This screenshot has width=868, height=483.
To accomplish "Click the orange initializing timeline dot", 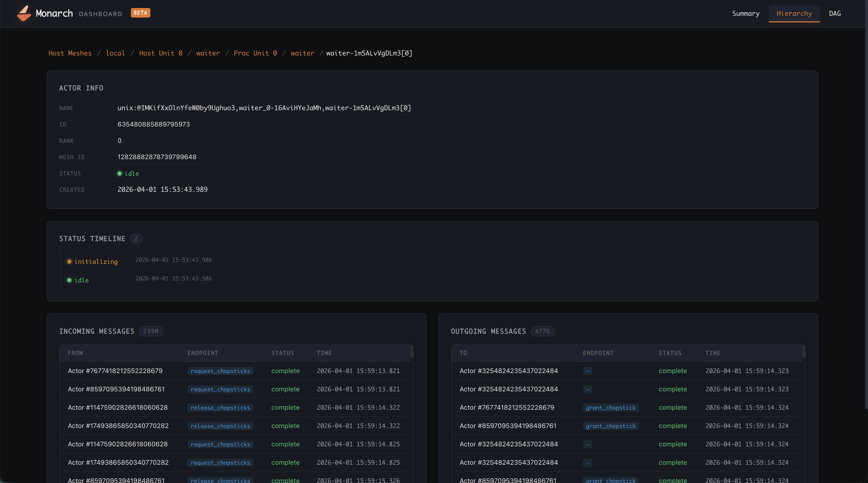I will point(69,262).
